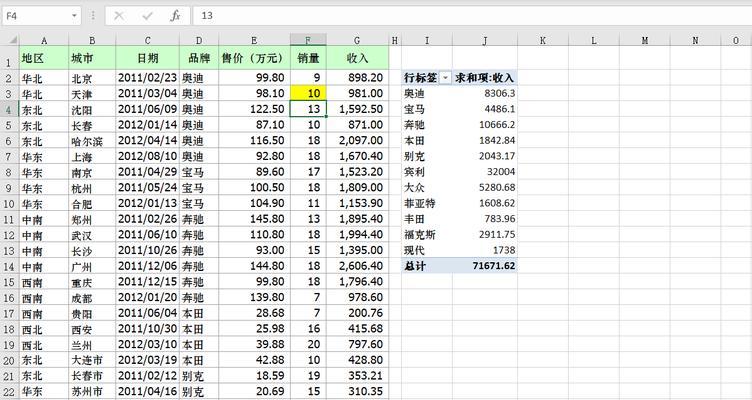This screenshot has height=400, width=752.
Task: Click the pivot 总计 label
Action: 415,266
